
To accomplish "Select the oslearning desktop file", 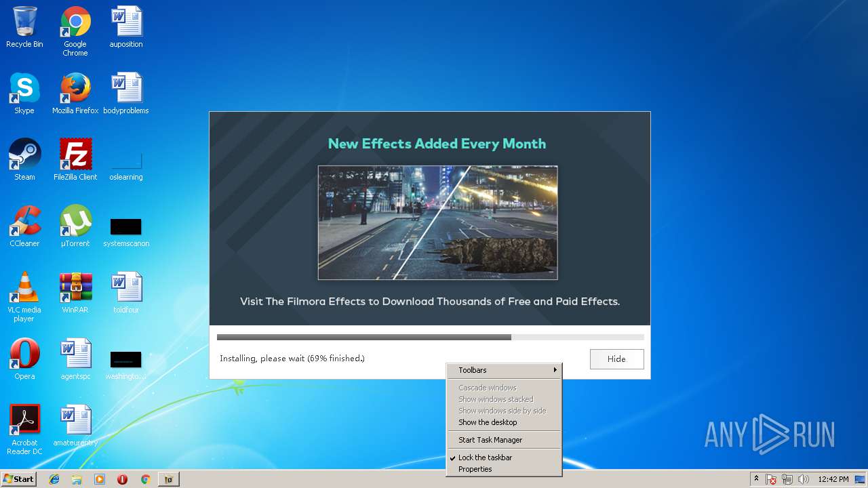I will tap(126, 167).
